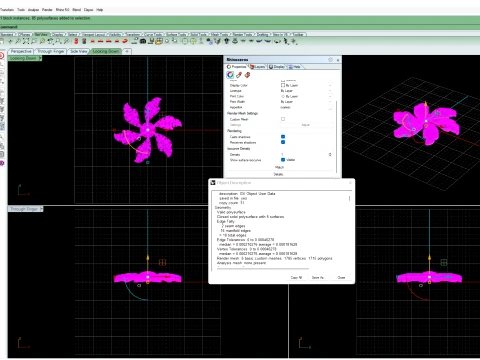The image size is (480, 360).
Task: Click the Adjust button for mesh settings
Action: click(306, 125)
